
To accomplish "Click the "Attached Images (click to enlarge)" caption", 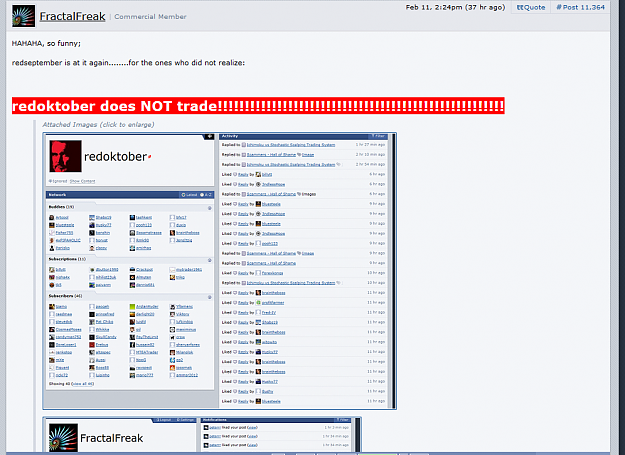I will coord(98,125).
